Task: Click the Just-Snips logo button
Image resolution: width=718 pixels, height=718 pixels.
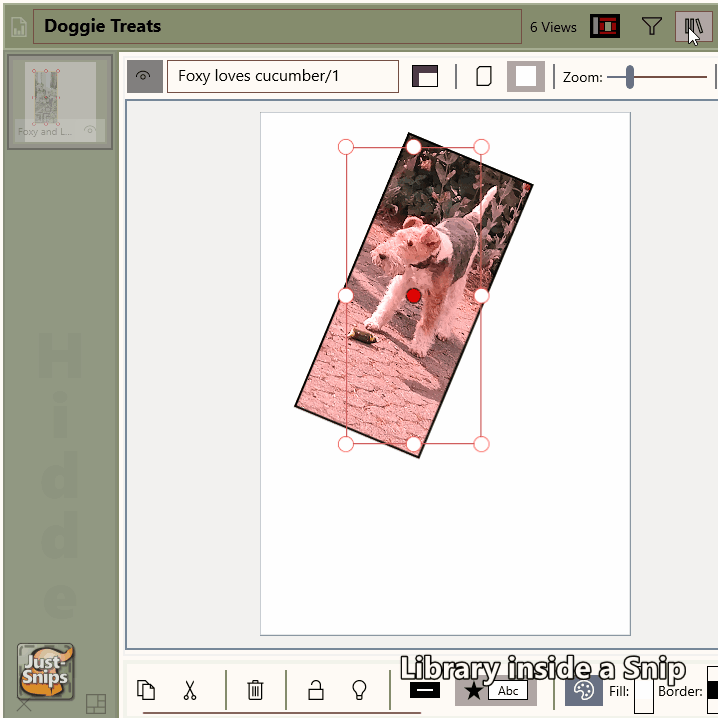Action: pyautogui.click(x=46, y=671)
